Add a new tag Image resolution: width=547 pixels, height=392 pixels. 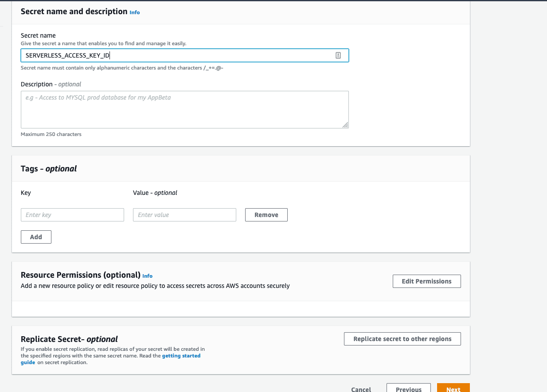pyautogui.click(x=36, y=237)
